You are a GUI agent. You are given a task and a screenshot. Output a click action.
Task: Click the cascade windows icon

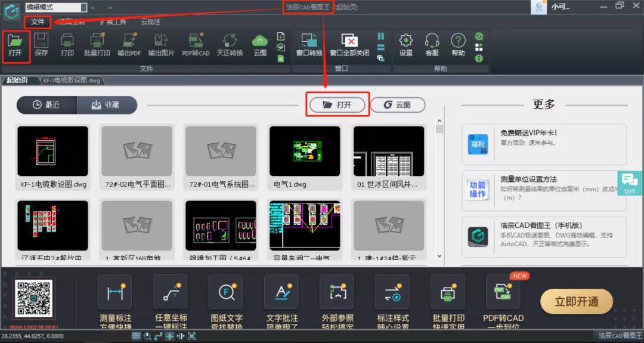(380, 58)
